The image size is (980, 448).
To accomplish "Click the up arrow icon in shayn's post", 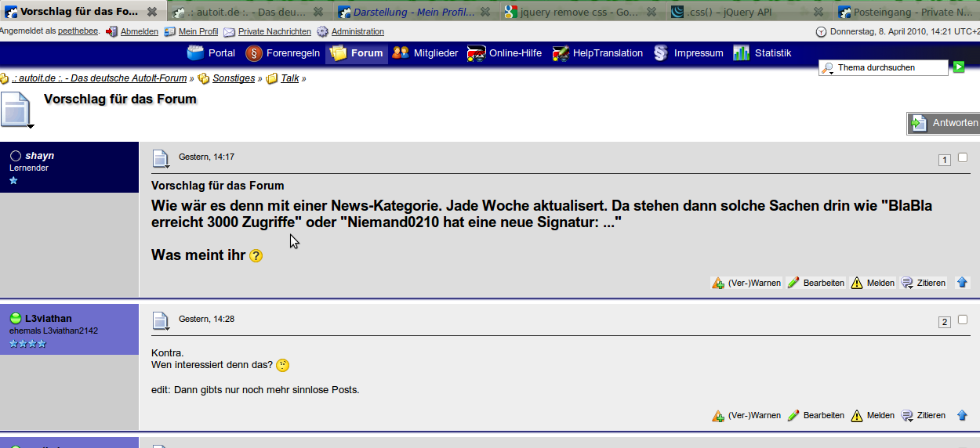I will click(x=962, y=283).
